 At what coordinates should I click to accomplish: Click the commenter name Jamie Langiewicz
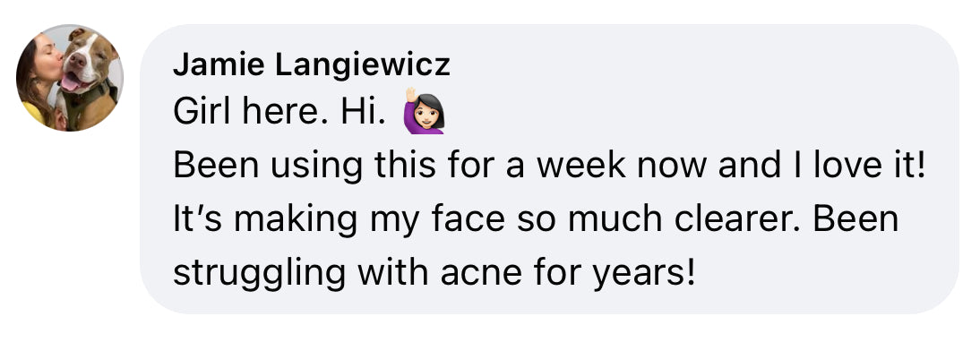tap(311, 64)
